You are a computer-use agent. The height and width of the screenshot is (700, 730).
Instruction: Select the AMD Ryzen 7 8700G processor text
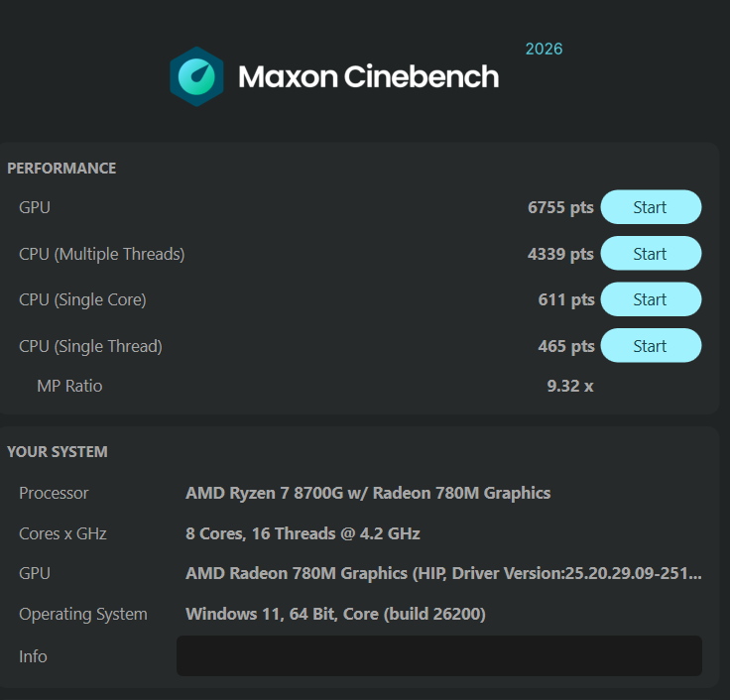click(x=368, y=493)
